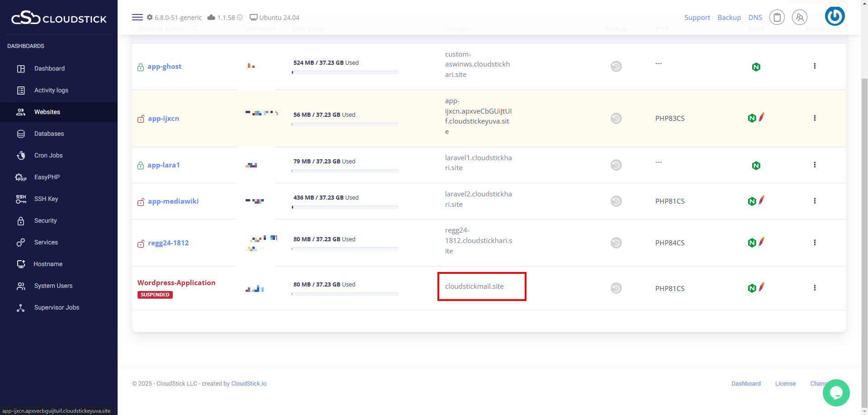Open the action menu for app-ijxcn
Screen dimensions: 868x415
(814, 118)
